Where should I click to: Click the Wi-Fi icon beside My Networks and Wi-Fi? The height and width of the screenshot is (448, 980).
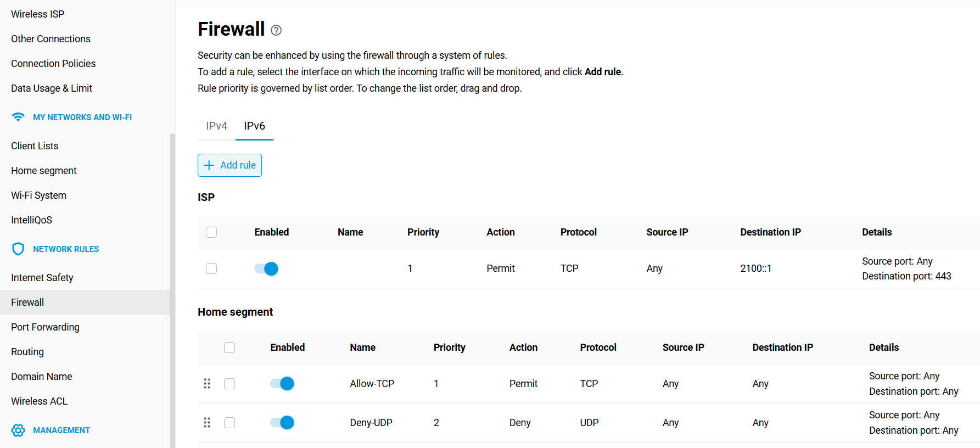coord(18,117)
